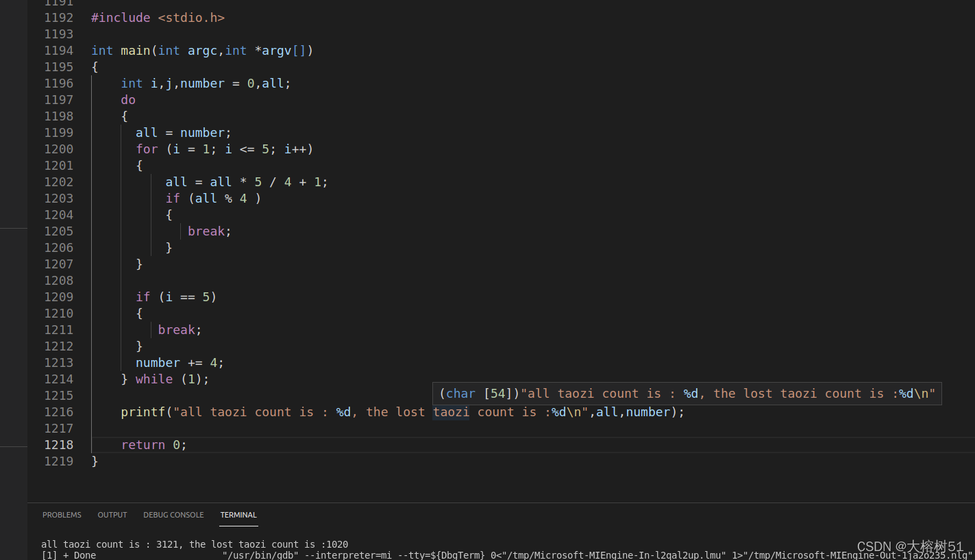Click line number 1202 in gutter
The image size is (975, 560).
[x=59, y=181]
